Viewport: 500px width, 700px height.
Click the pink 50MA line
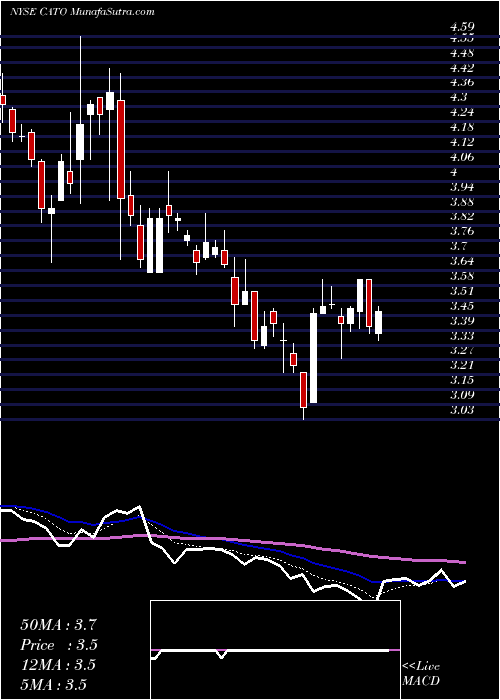tap(232, 539)
